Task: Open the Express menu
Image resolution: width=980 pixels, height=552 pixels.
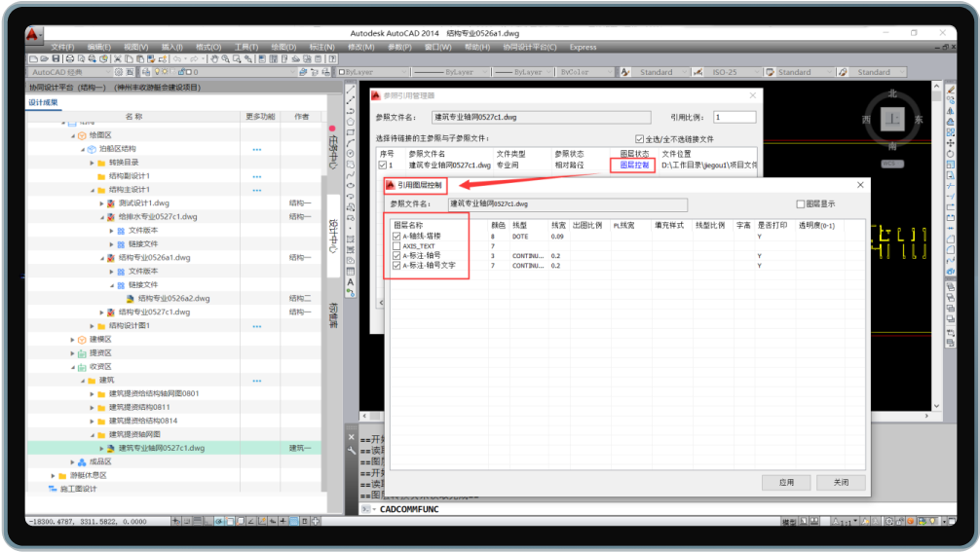Action: pos(584,47)
